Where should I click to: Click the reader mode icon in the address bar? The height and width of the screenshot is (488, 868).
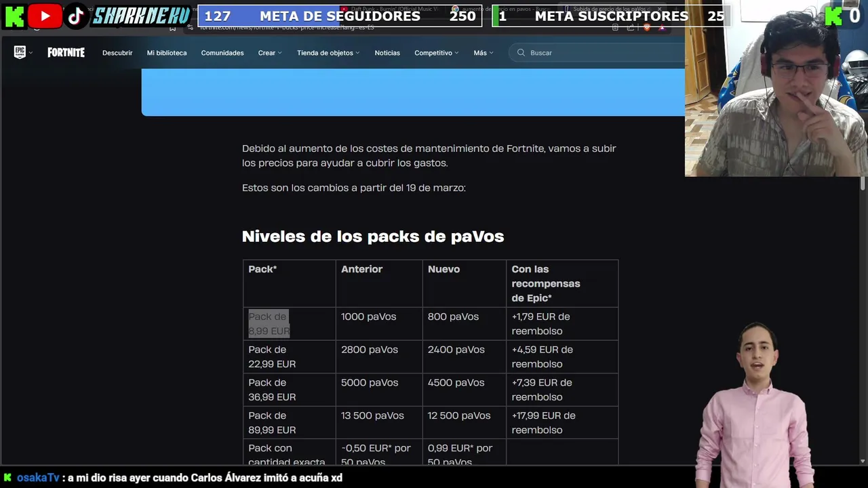615,28
